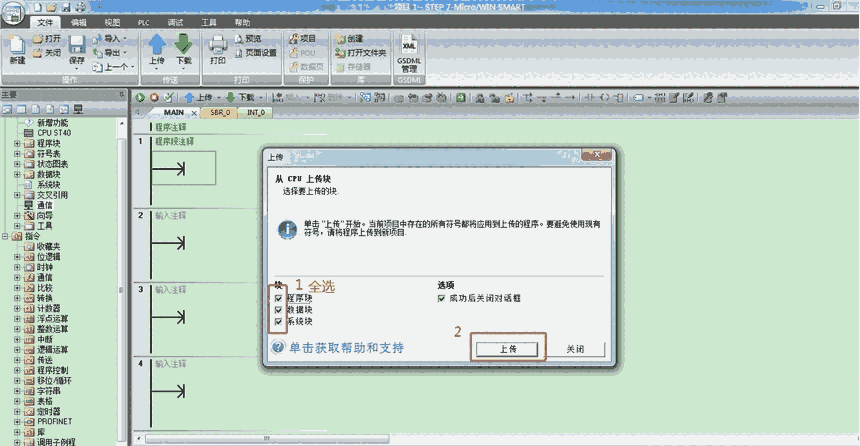Viewport: 860px width, 446px height.
Task: Expand the 位逻辑 instruction folder
Action: [17, 257]
